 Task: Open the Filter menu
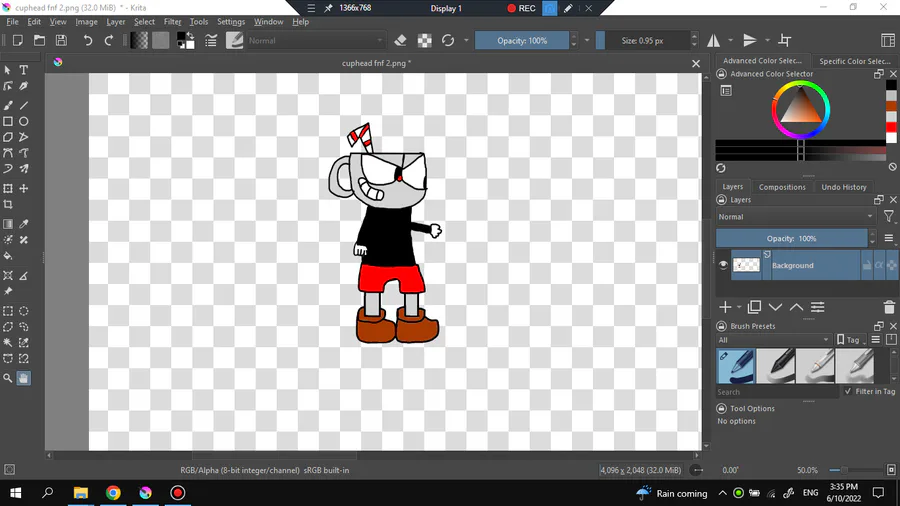coord(172,22)
